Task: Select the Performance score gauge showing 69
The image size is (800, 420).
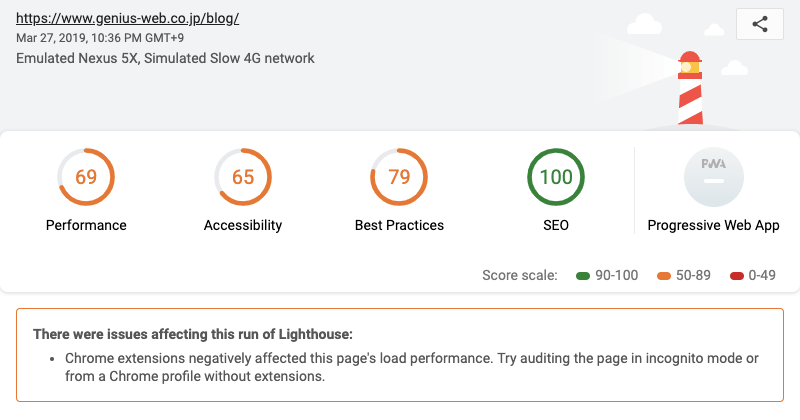Action: [x=86, y=177]
